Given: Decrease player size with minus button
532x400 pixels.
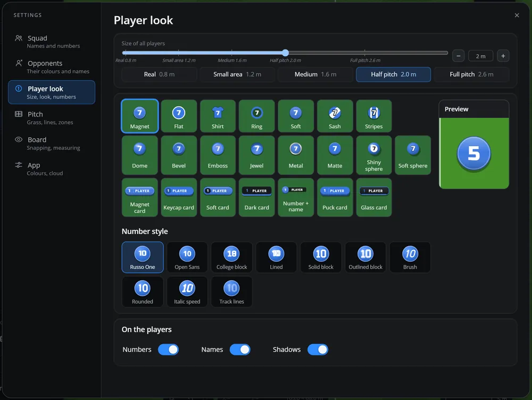Looking at the screenshot, I should click(458, 56).
